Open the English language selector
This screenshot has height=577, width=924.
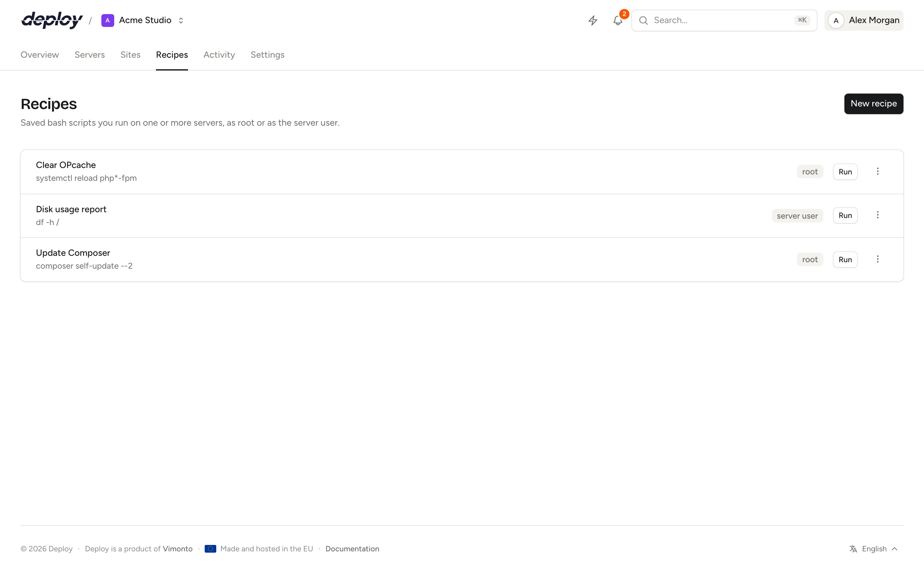click(x=874, y=549)
